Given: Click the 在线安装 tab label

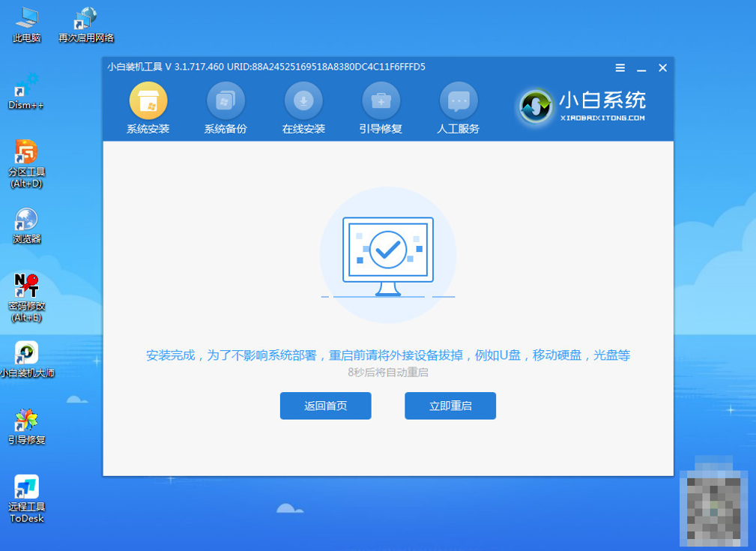Looking at the screenshot, I should [x=303, y=129].
